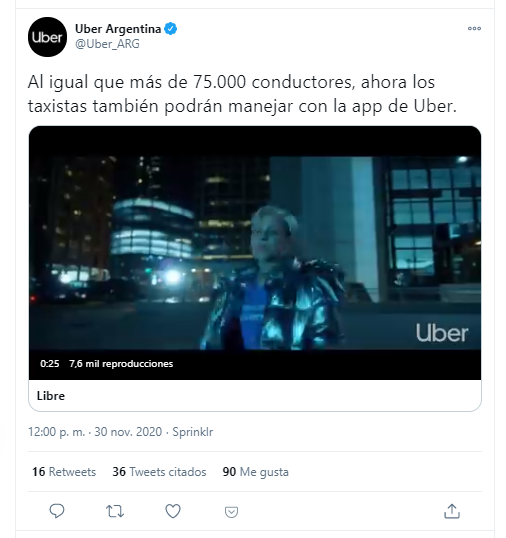The height and width of the screenshot is (538, 506).
Task: Open the three-dot more options menu
Action: tap(474, 28)
